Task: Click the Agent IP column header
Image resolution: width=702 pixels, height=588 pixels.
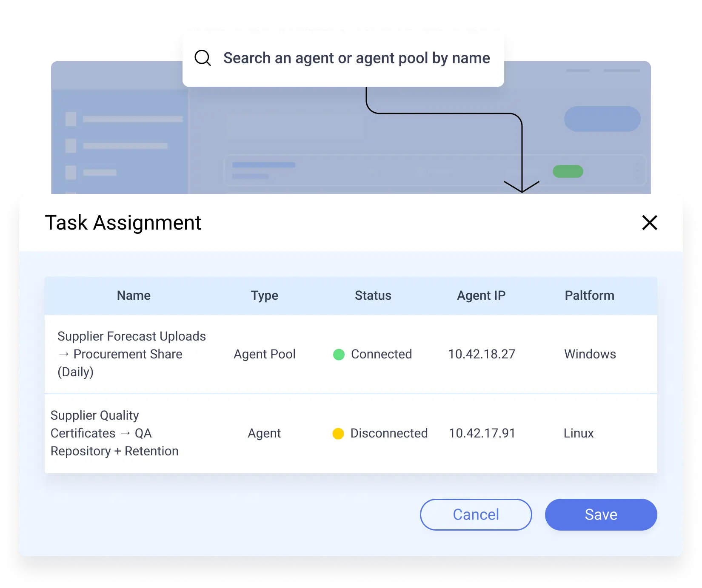Action: pos(481,295)
